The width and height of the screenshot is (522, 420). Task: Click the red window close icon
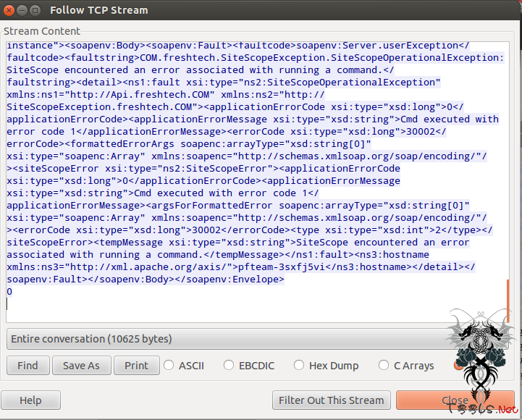click(9, 10)
